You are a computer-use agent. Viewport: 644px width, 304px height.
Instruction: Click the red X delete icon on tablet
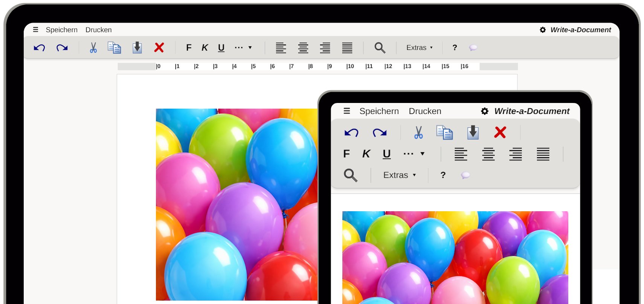(x=500, y=132)
